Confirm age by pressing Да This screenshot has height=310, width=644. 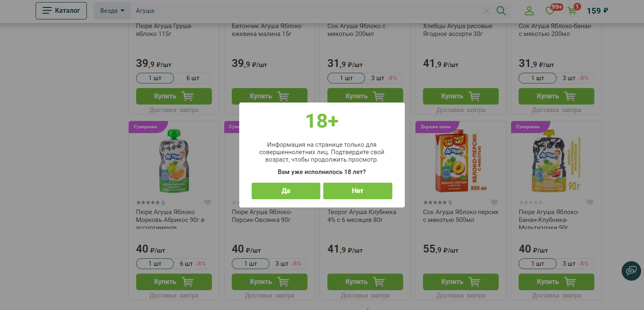click(x=286, y=191)
